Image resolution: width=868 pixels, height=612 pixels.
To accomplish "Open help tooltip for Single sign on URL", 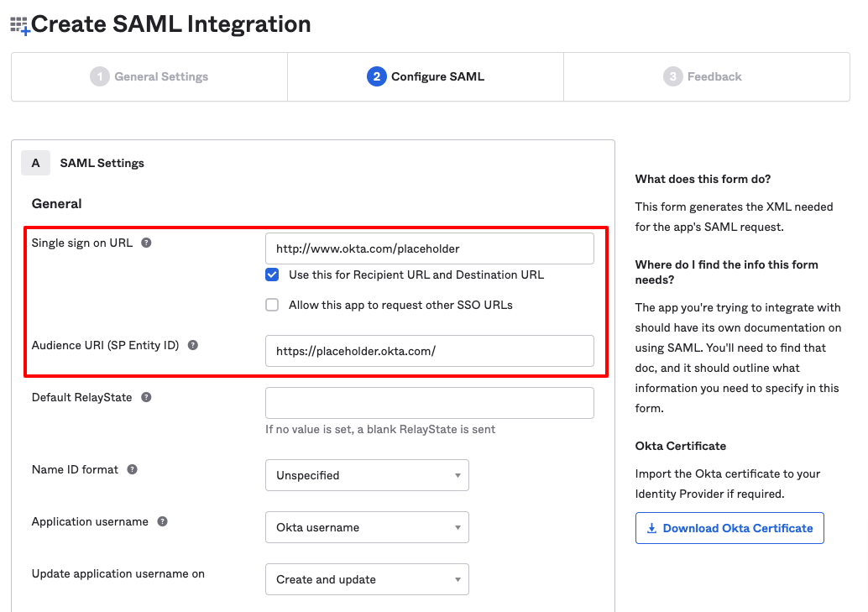I will pos(148,243).
